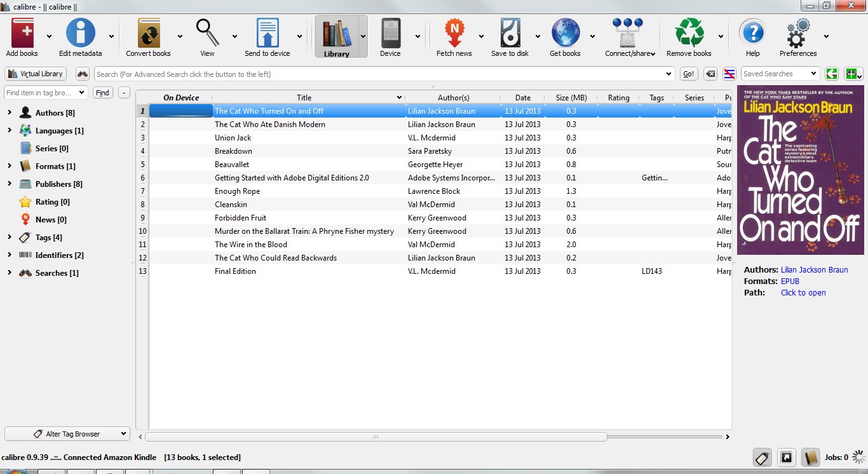Viewport: 868px width, 474px height.
Task: Sort by the On Device column header
Action: tap(181, 97)
